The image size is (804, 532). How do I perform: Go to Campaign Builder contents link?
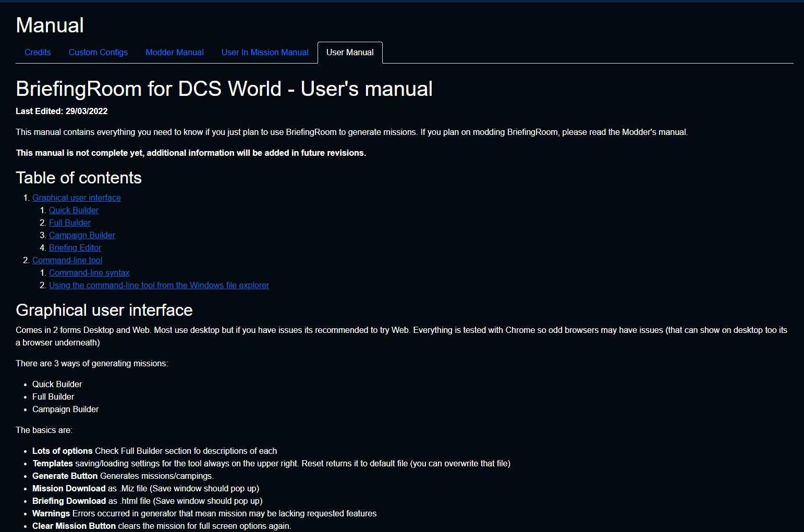pos(82,236)
